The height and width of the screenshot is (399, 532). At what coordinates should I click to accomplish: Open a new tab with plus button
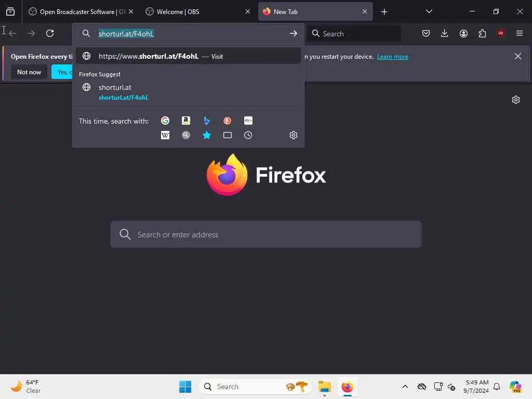coord(384,12)
